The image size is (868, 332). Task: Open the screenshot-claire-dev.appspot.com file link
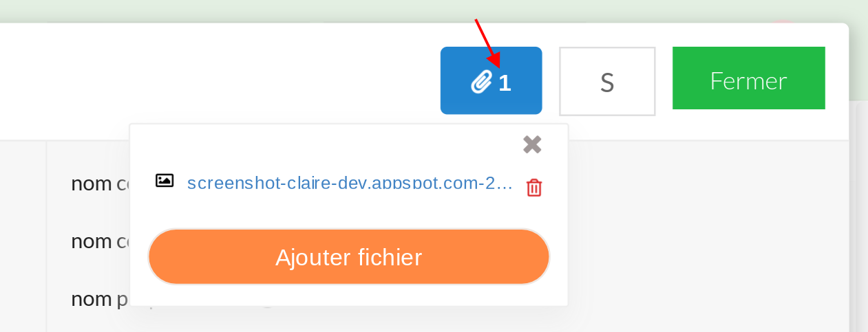pyautogui.click(x=350, y=183)
